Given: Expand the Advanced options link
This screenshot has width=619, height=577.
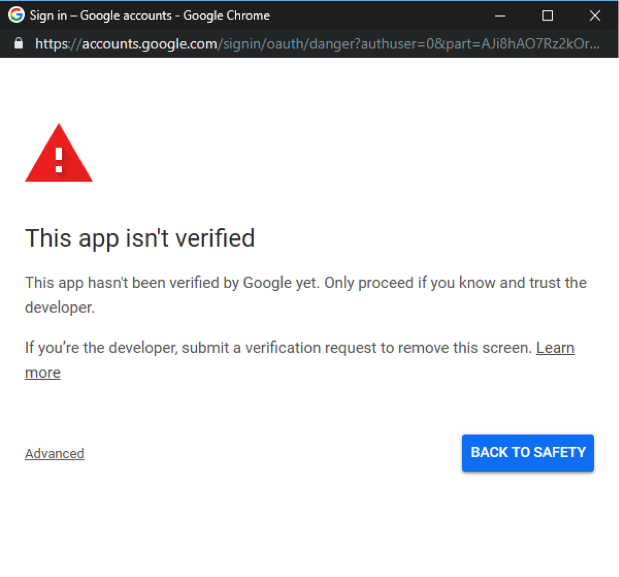Looking at the screenshot, I should coord(54,453).
